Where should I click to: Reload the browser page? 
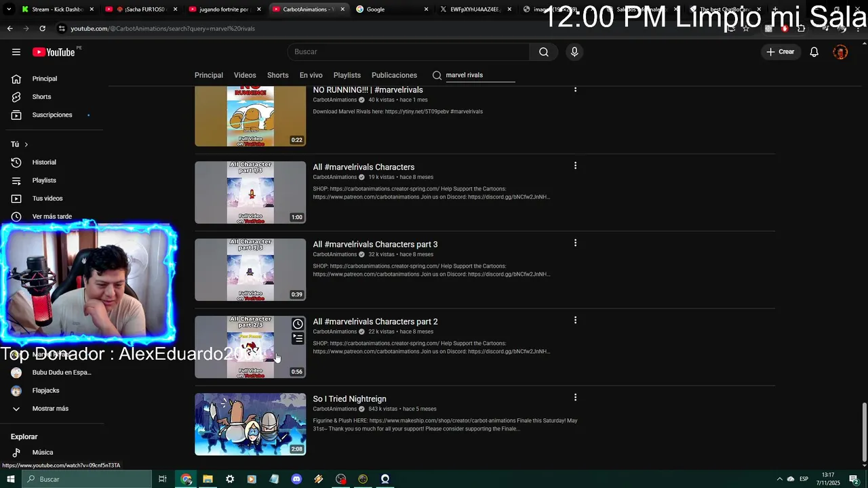pos(42,28)
